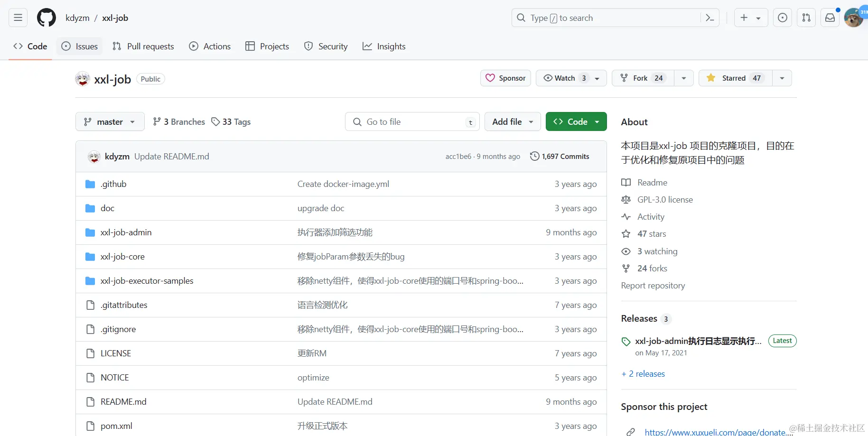Open the '+ 2 releases' link
Viewport: 868px width, 436px height.
tap(643, 374)
